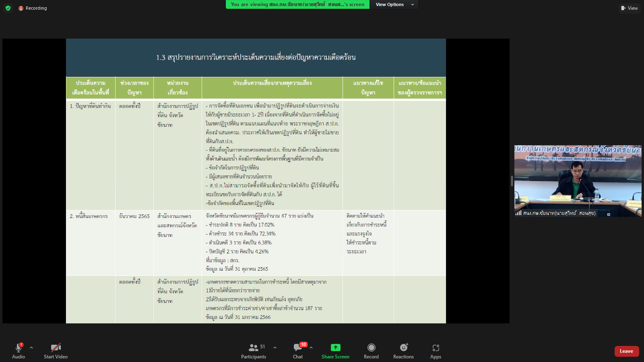
Task: Expand the Chat options caret
Action: tap(311, 348)
